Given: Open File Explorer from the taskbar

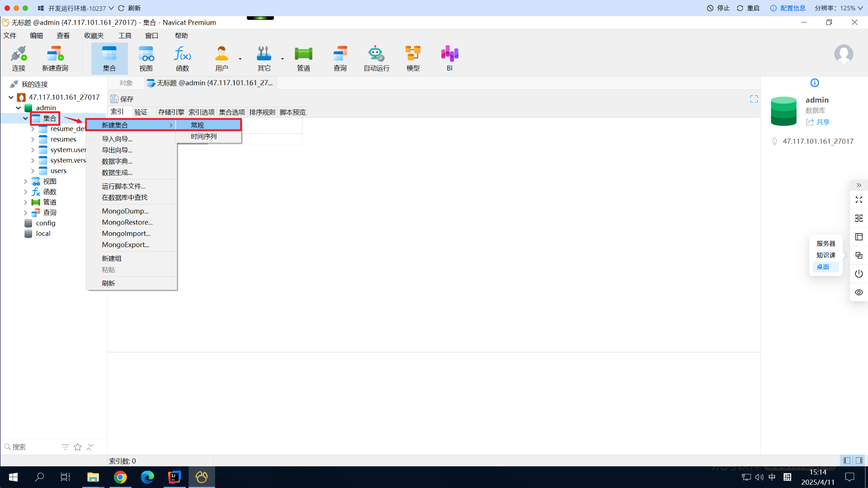Looking at the screenshot, I should tap(93, 477).
